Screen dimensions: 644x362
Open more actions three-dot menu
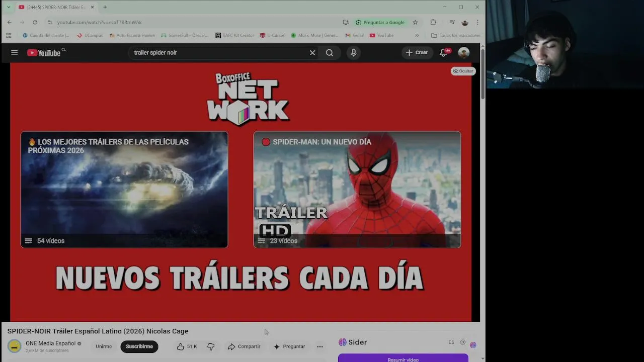point(320,346)
